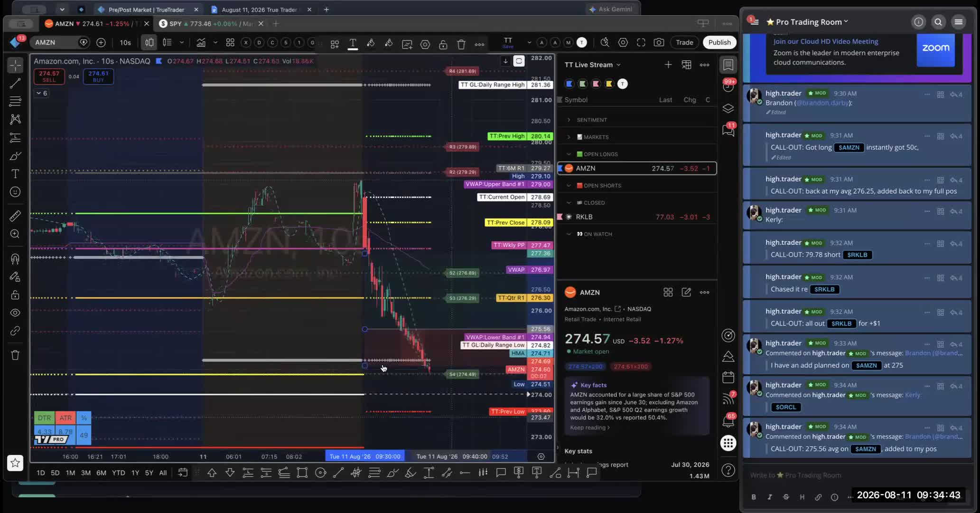Image resolution: width=980 pixels, height=513 pixels.
Task: Select the 1D time range
Action: 41,473
